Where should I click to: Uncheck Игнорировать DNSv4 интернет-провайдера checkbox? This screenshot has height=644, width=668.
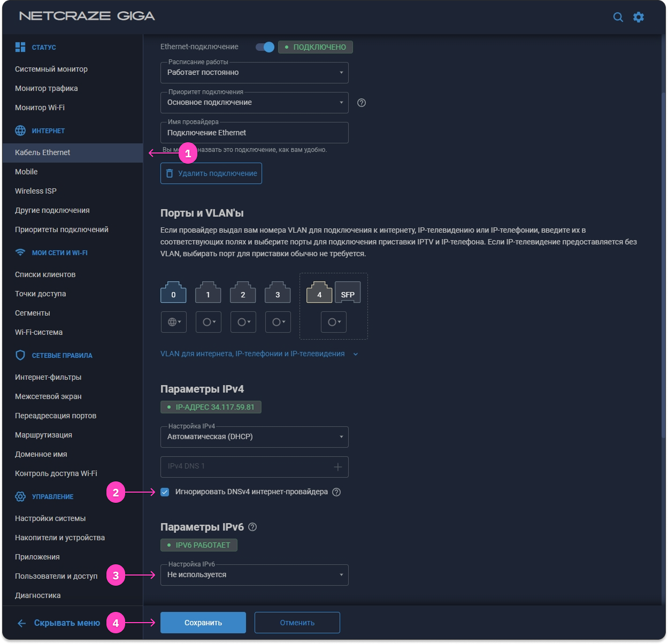[x=165, y=492]
